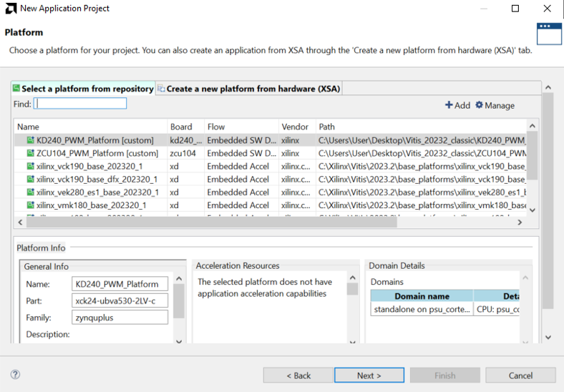Select xilinx_vck190_base_202320_1 platform

(x=270, y=166)
